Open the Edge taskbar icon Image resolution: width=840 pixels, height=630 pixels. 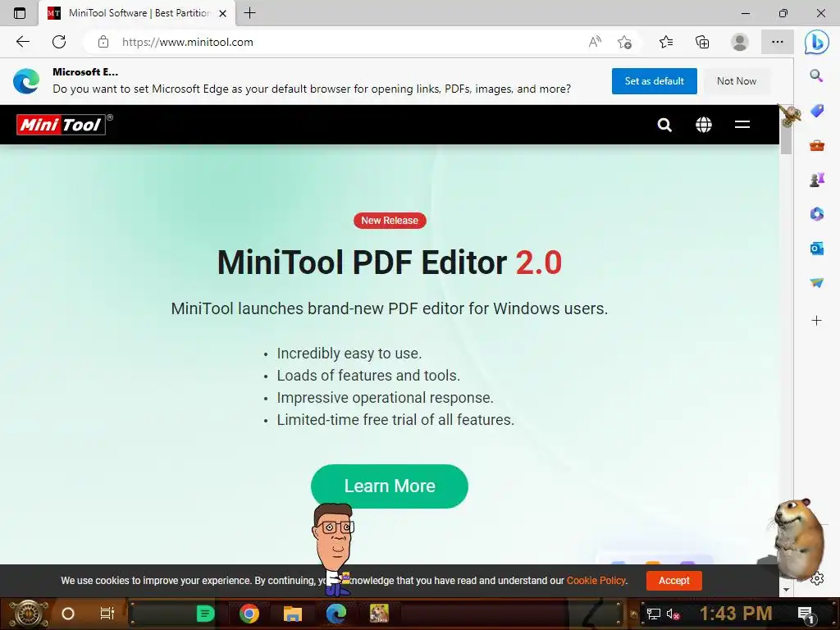point(336,614)
